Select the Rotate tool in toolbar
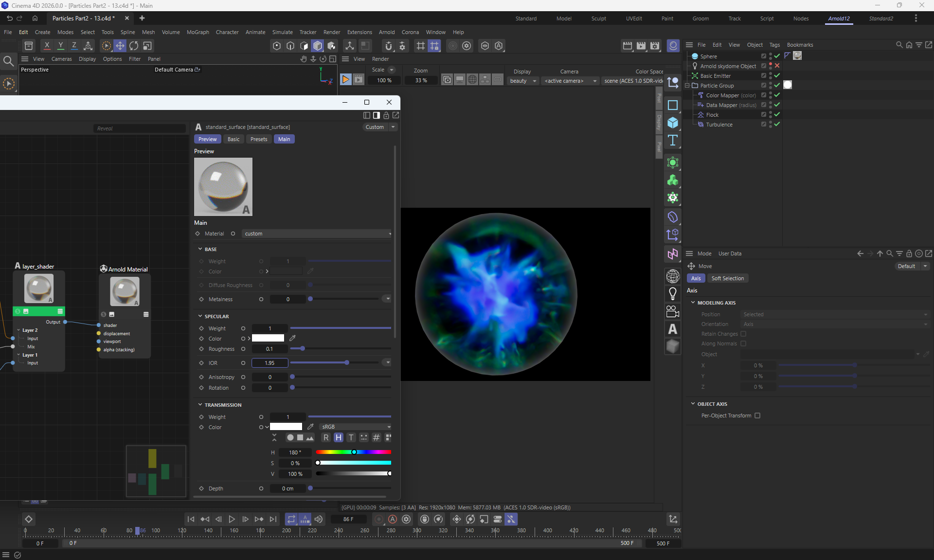934x560 pixels. (x=133, y=46)
